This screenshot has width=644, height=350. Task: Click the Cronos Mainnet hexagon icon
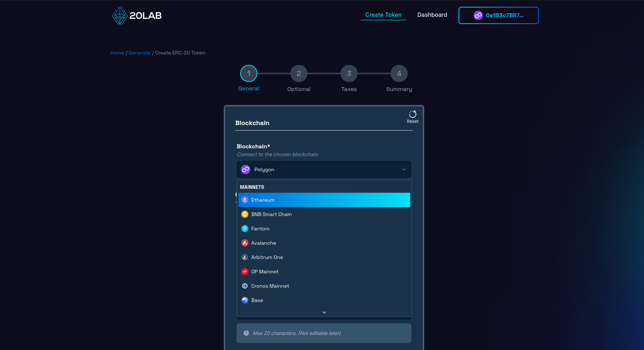(245, 286)
